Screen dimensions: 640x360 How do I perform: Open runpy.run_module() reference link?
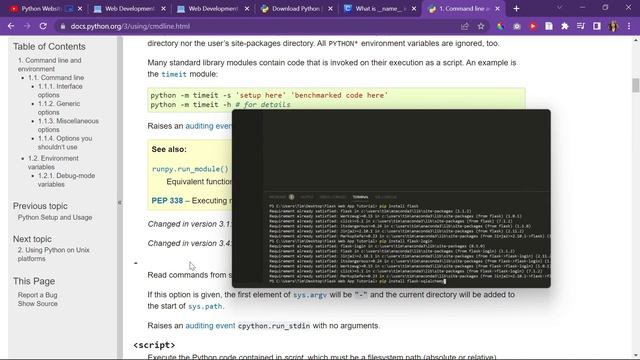click(x=190, y=169)
